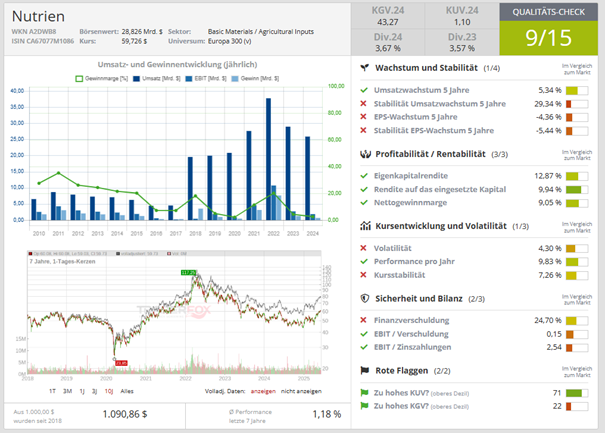Click the 2022 Umsatz bar in yearly chart
The image size is (605, 433).
[268, 159]
